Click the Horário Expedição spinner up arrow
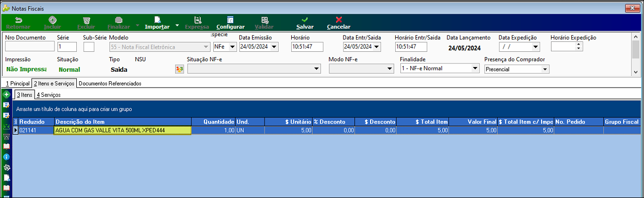644x198 pixels. click(578, 45)
